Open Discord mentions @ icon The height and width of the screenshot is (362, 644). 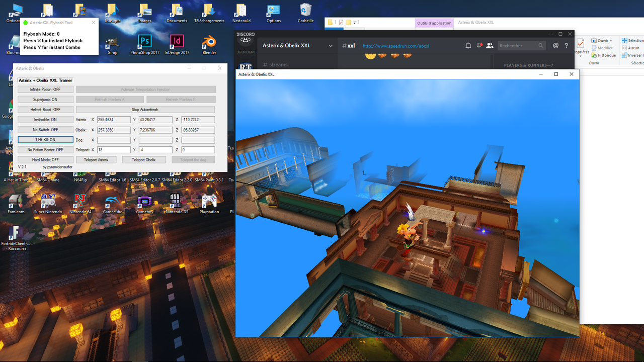[x=555, y=45]
